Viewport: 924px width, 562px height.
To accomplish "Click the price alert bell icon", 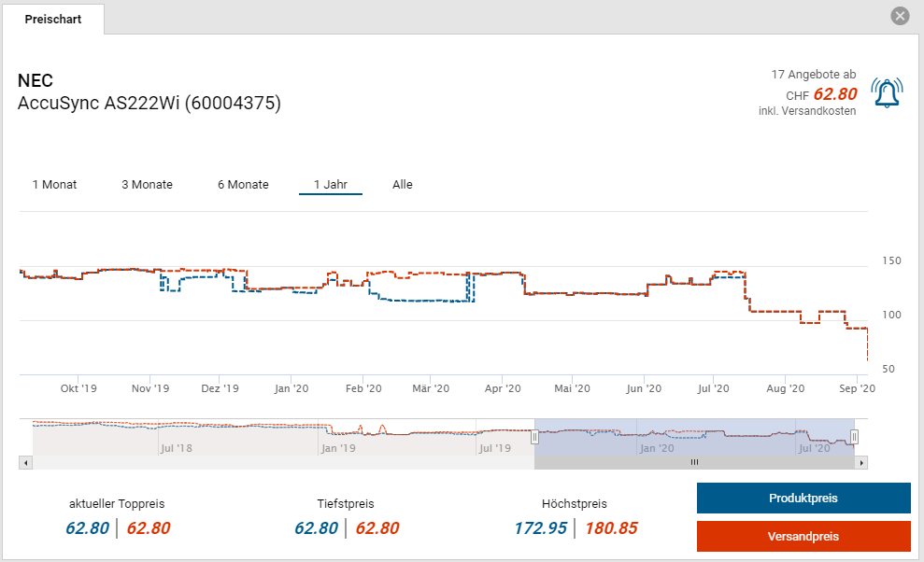I will tap(886, 93).
